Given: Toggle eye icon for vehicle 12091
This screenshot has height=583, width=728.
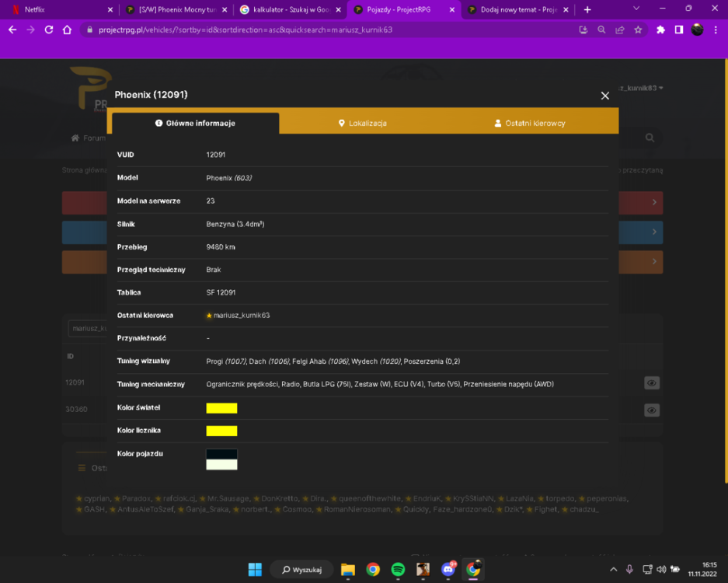Looking at the screenshot, I should click(x=651, y=383).
